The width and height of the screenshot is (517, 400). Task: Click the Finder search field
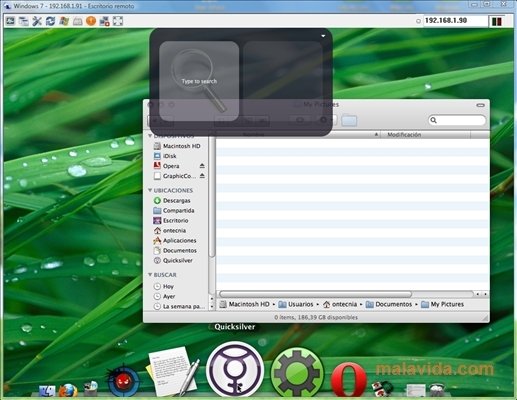457,120
